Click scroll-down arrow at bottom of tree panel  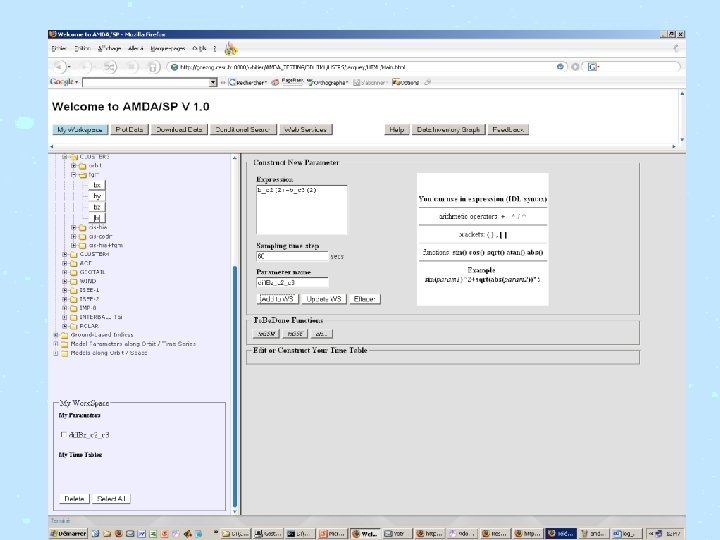click(235, 511)
